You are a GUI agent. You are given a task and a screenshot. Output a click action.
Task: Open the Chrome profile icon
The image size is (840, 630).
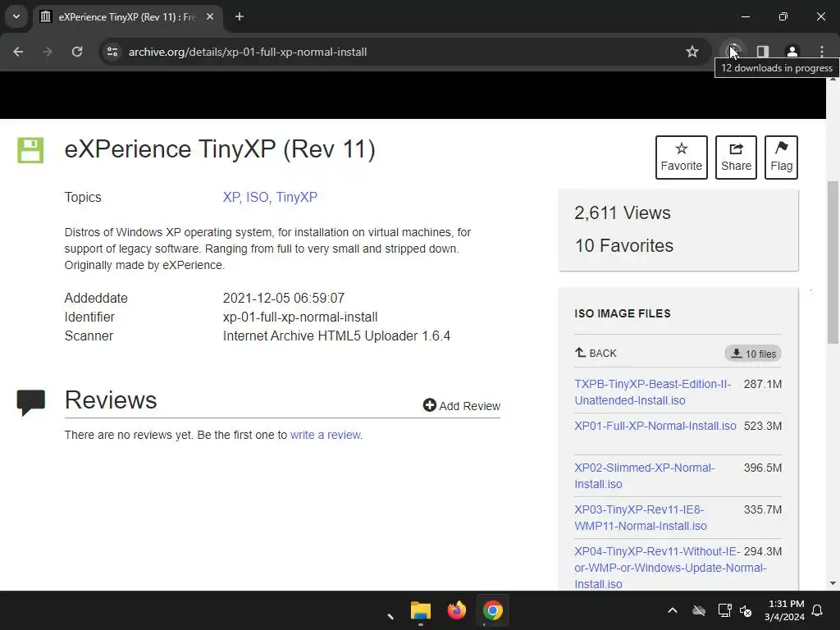click(792, 52)
